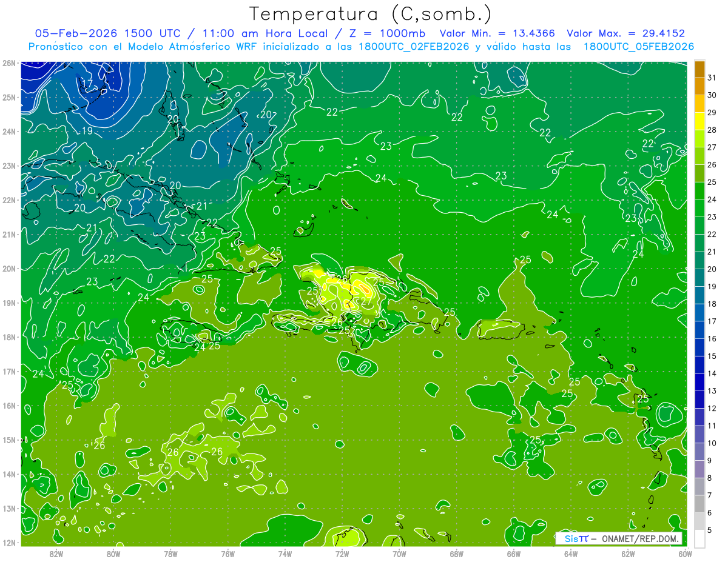
Task: Click the 60W longitude axis label
Action: point(685,554)
